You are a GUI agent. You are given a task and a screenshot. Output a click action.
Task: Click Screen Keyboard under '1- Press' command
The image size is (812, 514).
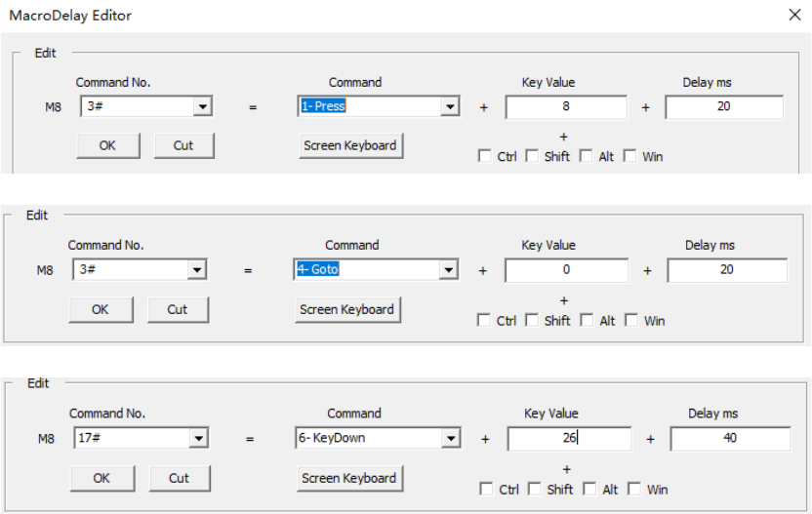350,145
